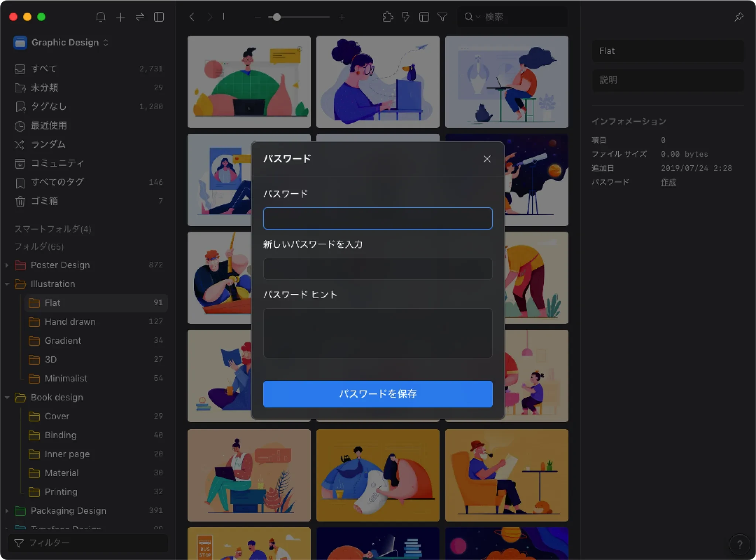The height and width of the screenshot is (560, 756).
Task: Select the Gradient folder
Action: click(96, 340)
